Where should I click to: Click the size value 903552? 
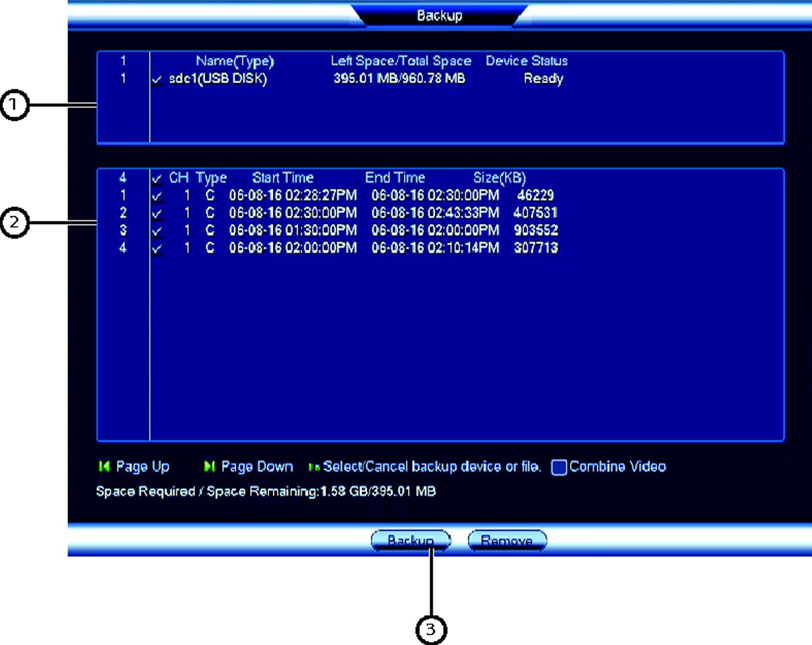(536, 230)
